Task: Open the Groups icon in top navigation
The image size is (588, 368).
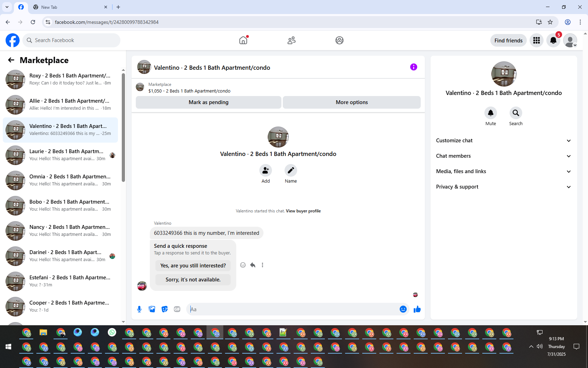Action: tap(339, 40)
